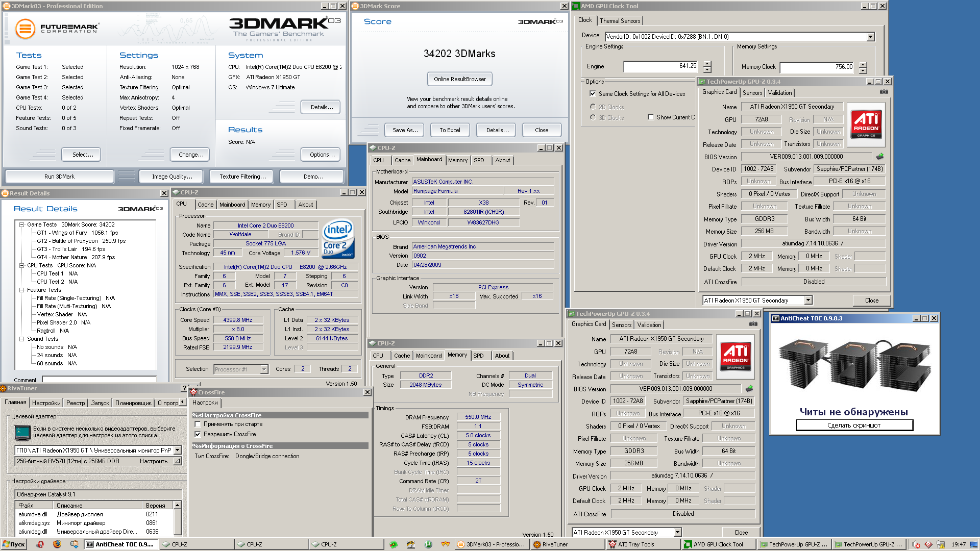This screenshot has width=980, height=551.
Task: Click the To Excel button
Action: click(x=450, y=130)
